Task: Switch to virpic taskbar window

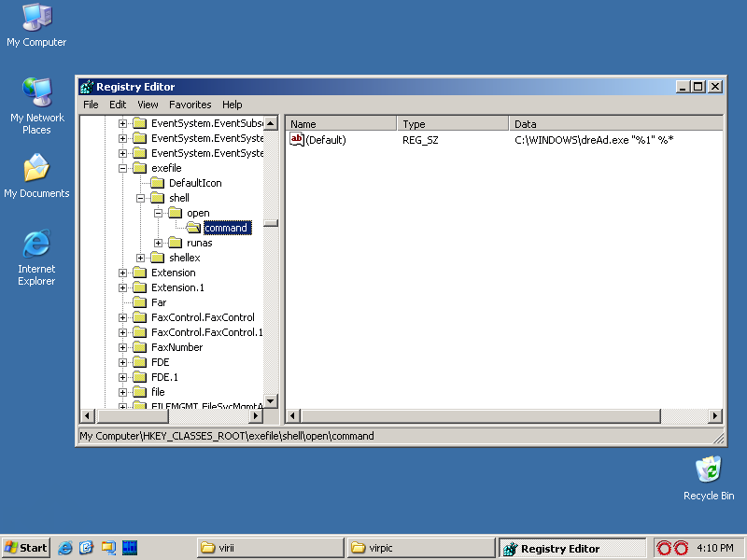Action: tap(421, 548)
